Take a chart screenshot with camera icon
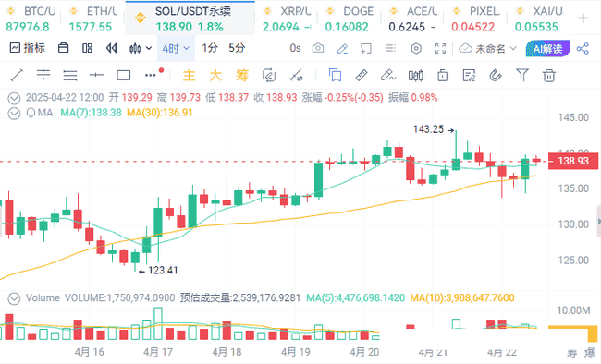Viewport: 601px width, 364px height. [x=318, y=48]
